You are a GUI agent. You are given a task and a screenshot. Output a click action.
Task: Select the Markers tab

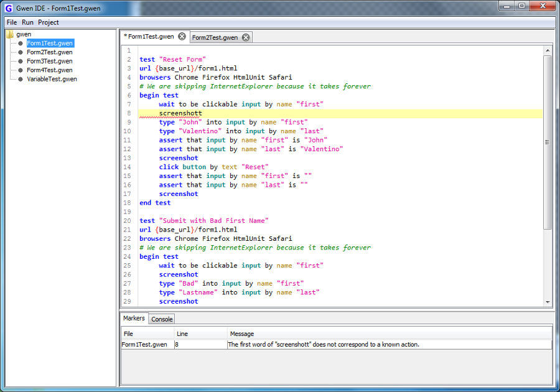tap(134, 319)
